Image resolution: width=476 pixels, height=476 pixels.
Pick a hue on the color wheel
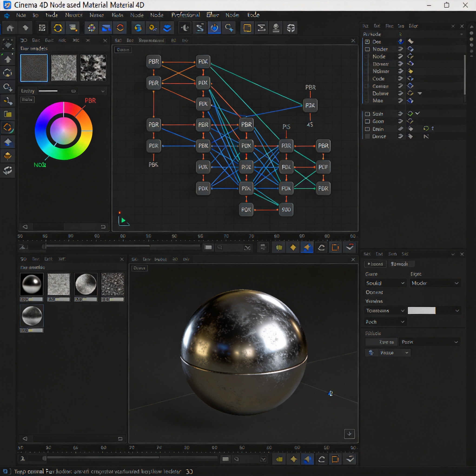63,131
